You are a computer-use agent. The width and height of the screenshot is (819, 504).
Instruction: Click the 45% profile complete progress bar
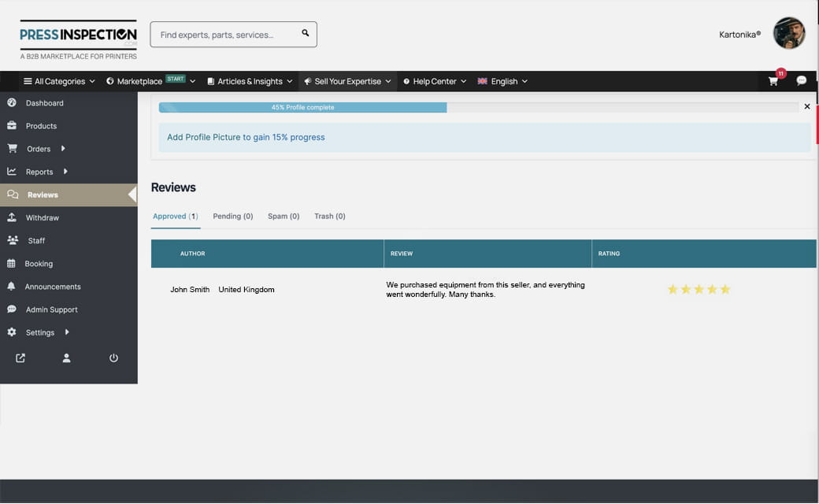[x=303, y=107]
